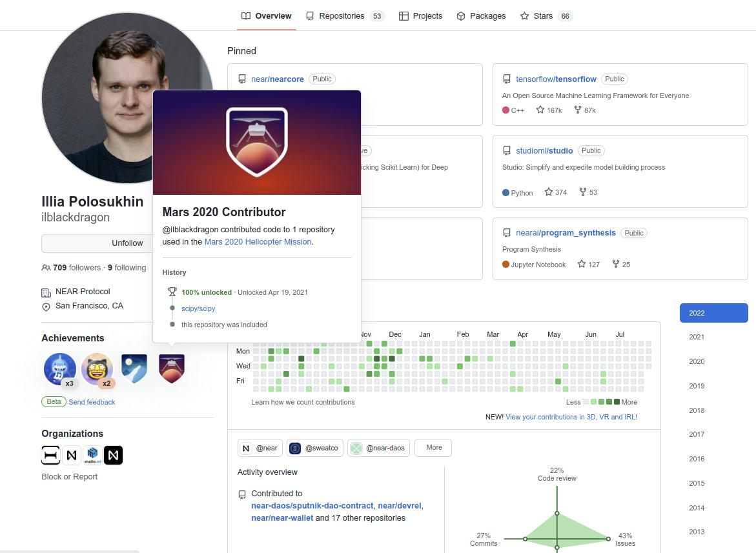Select 2017 in the year list
The width and height of the screenshot is (756, 553).
[696, 434]
